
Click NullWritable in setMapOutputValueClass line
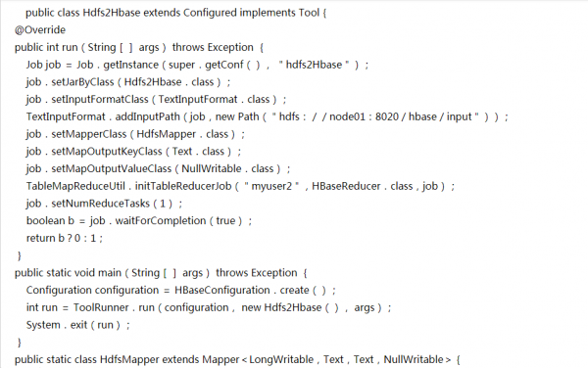(212, 169)
